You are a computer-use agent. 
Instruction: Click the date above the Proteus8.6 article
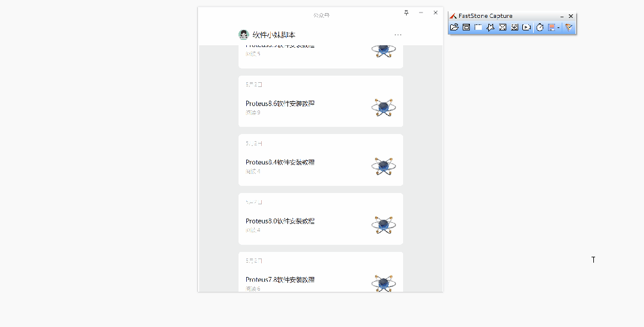tap(254, 85)
